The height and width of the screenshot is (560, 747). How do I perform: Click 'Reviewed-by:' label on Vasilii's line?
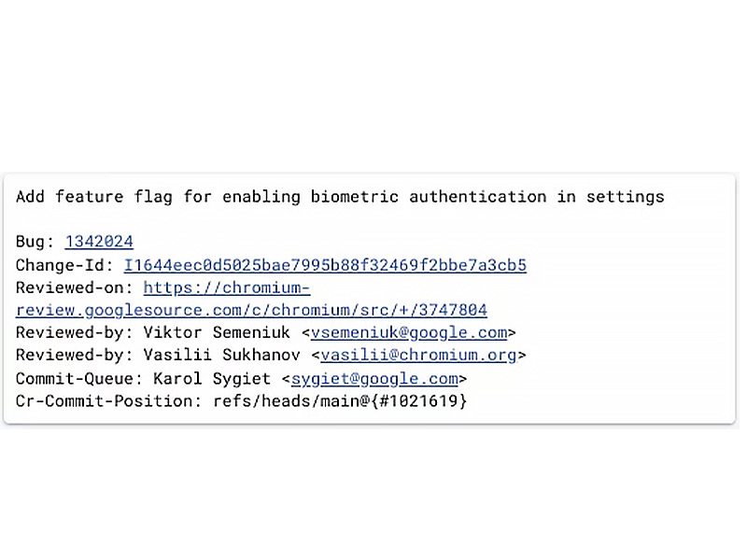pos(75,356)
